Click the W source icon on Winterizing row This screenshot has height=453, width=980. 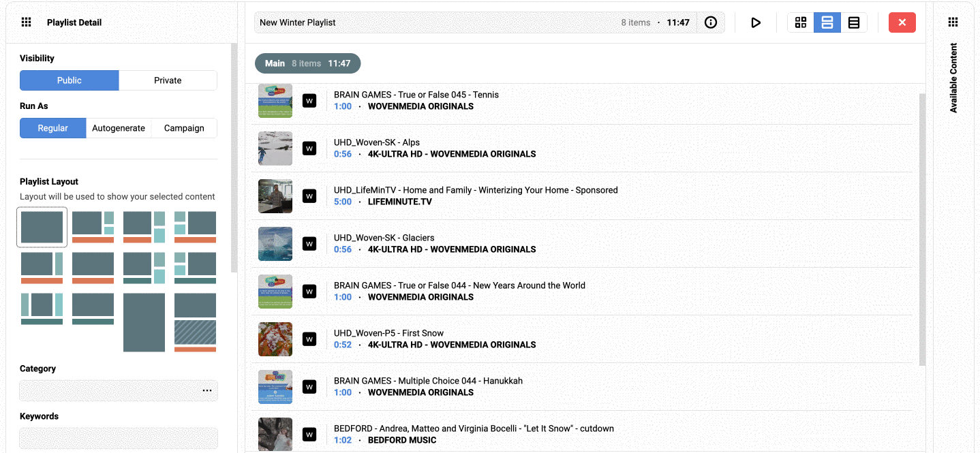point(309,196)
